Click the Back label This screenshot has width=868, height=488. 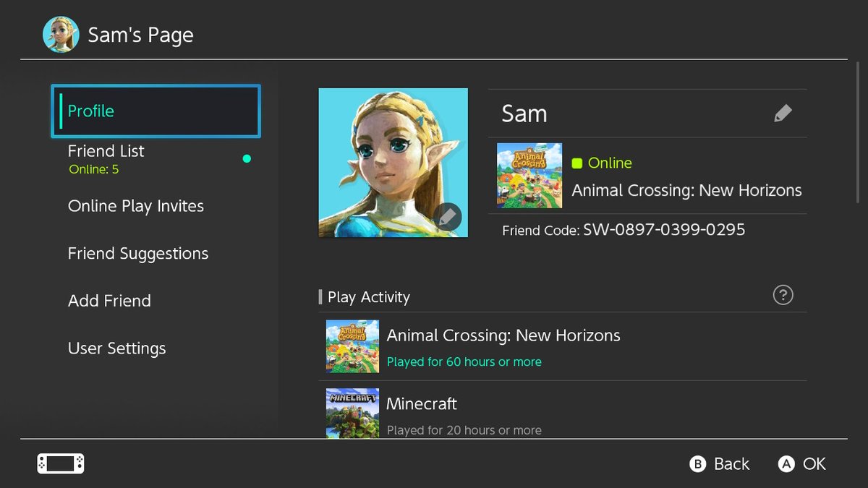732,464
